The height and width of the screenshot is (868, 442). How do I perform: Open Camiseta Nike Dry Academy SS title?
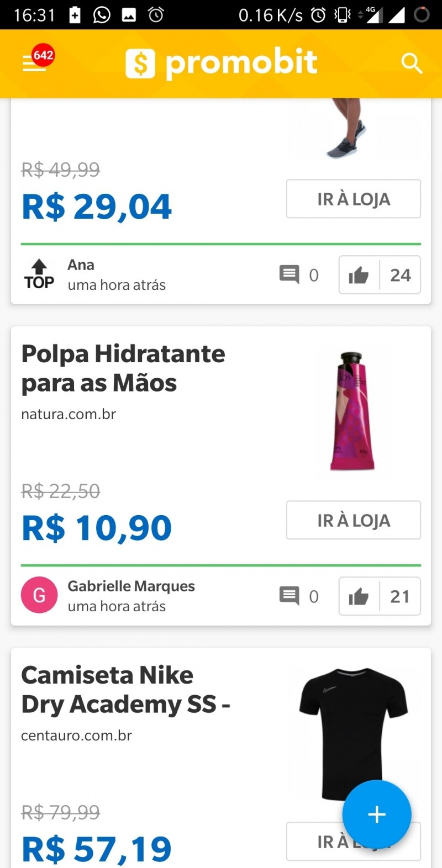tap(125, 690)
